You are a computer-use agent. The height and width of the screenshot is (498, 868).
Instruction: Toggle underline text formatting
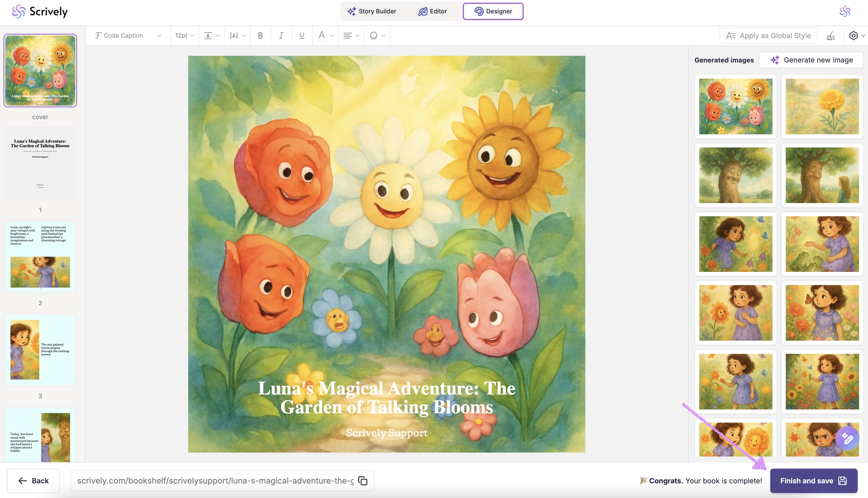pos(301,36)
